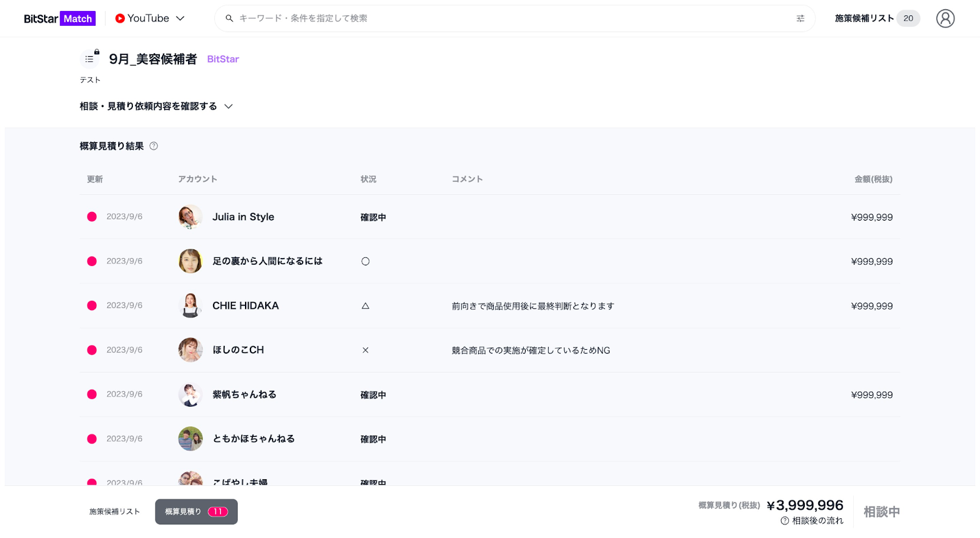Click the red update dot for Julia in Style
Screen dimensions: 980x538
click(92, 217)
